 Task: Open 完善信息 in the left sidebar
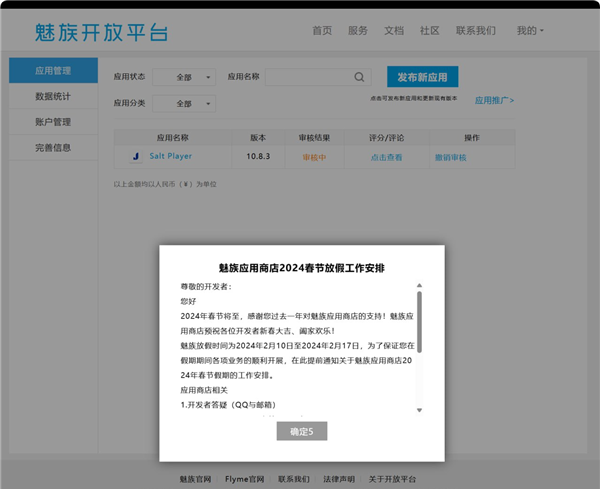pos(53,148)
